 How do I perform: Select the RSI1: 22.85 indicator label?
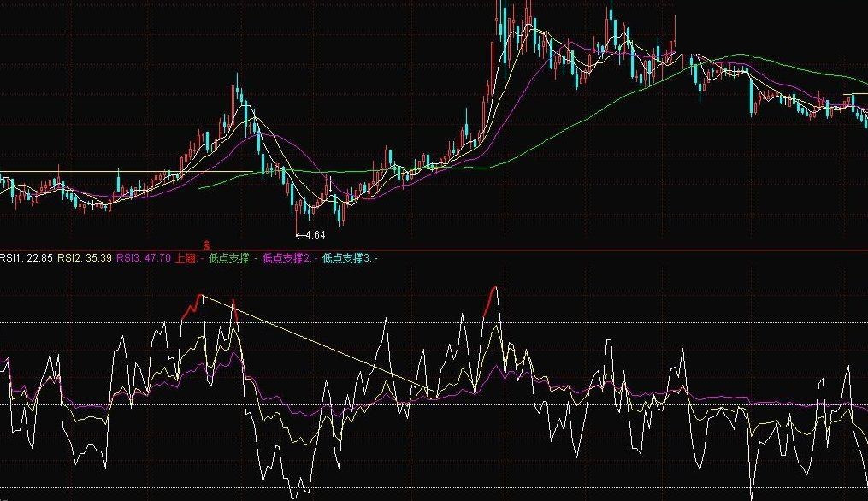[27, 258]
